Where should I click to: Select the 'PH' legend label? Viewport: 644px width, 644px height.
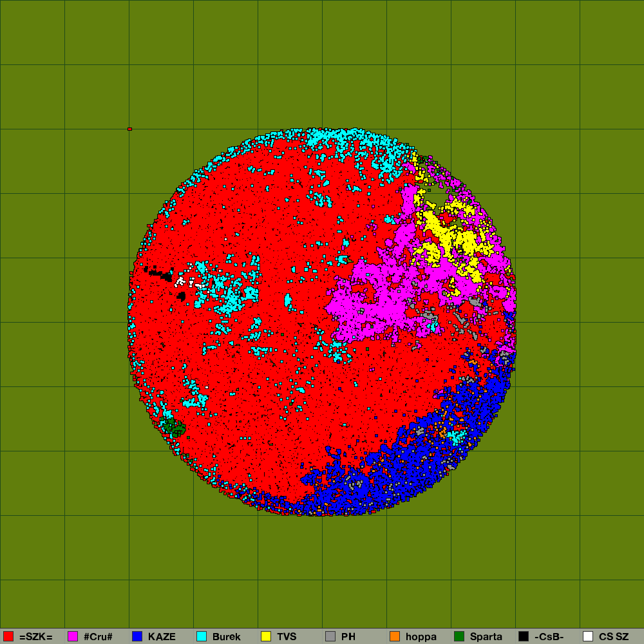(x=348, y=637)
